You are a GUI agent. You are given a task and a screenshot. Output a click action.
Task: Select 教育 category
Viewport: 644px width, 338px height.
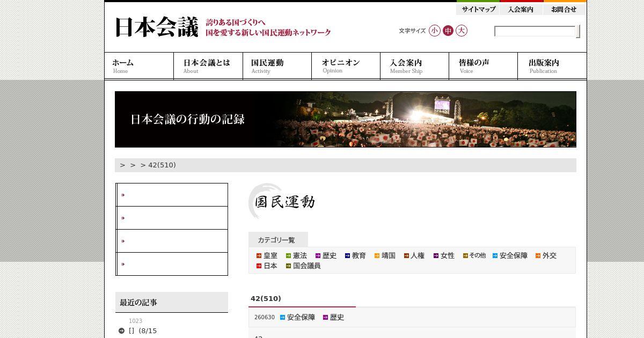[x=355, y=256]
